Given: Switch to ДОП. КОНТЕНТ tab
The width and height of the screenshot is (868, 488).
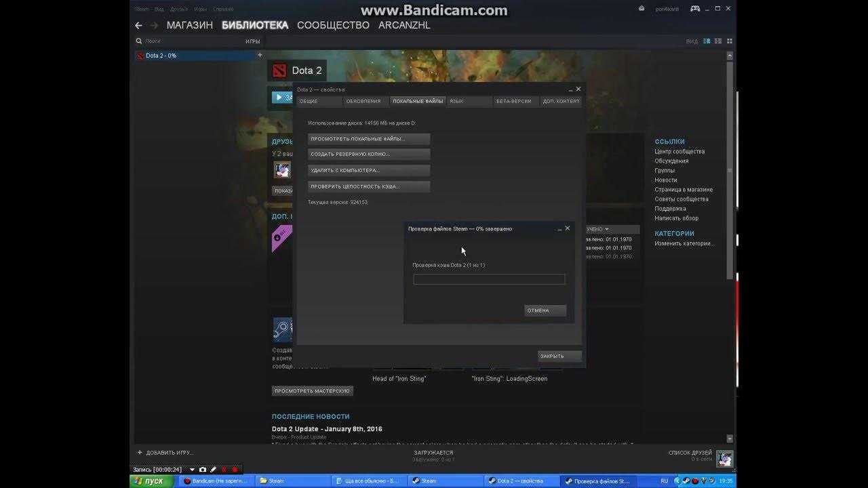Looking at the screenshot, I should click(x=561, y=101).
